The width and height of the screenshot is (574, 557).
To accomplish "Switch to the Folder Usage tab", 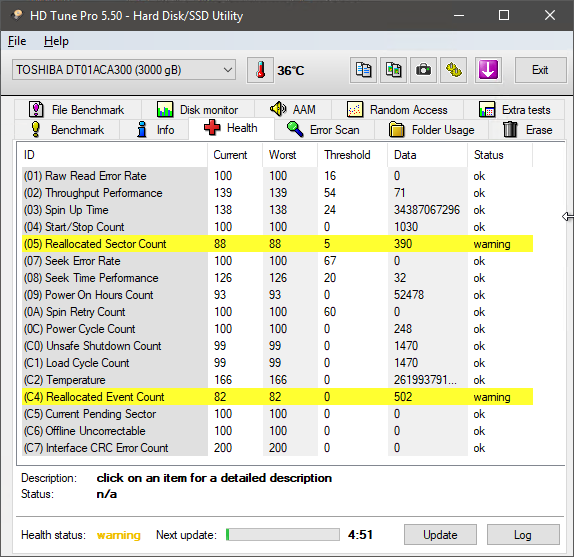I will pos(432,130).
